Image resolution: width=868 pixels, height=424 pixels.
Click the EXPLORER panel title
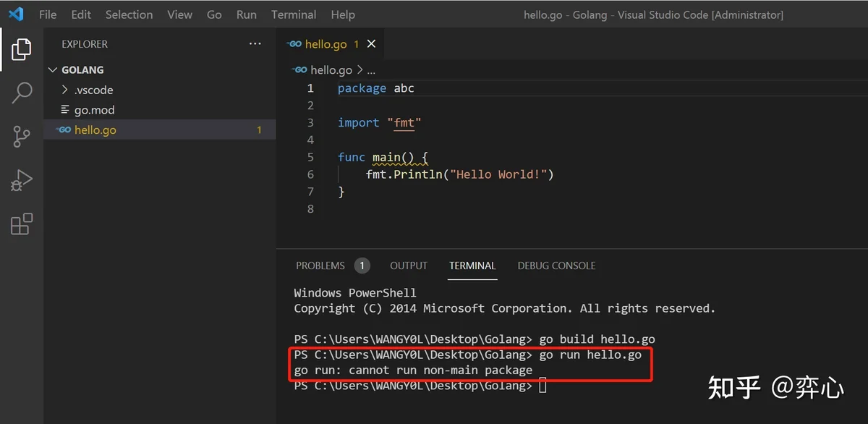[85, 44]
